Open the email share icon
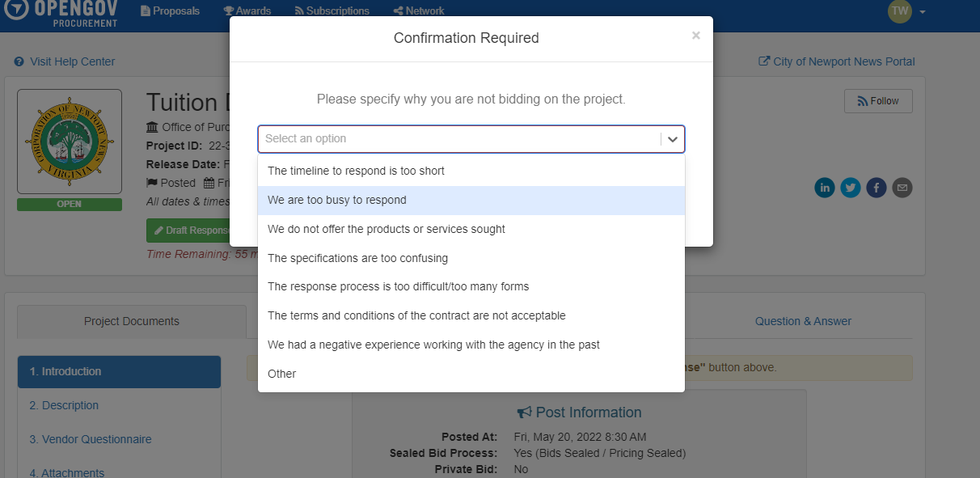Image resolution: width=980 pixels, height=478 pixels. 902,187
